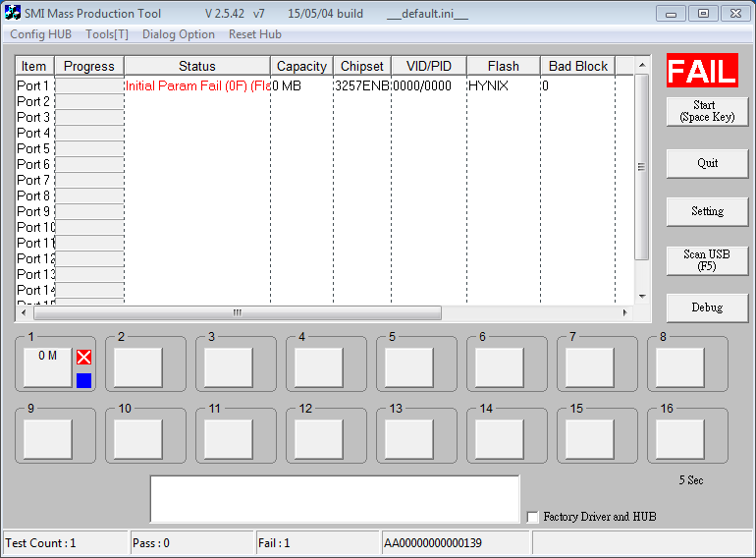
Task: Click the red FAIL result indicator
Action: click(702, 71)
